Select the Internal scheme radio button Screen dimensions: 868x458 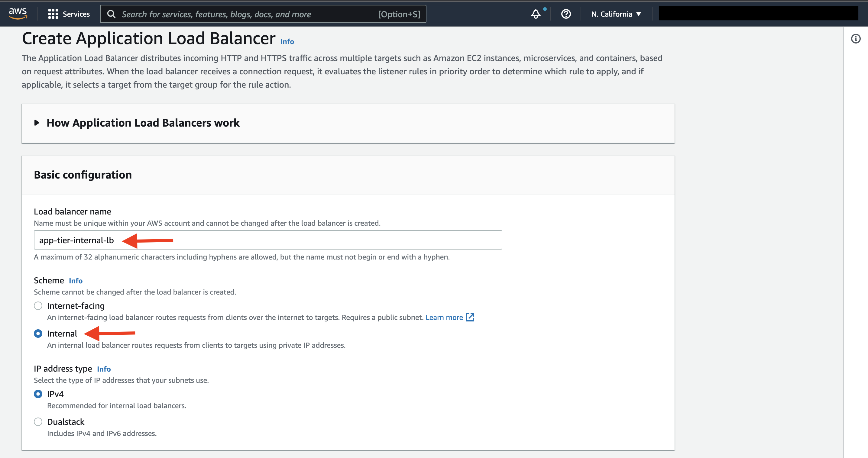click(38, 334)
